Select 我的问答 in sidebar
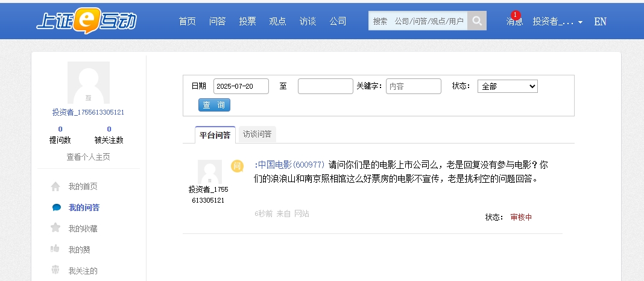Screen dimensions: 644x281 point(84,207)
